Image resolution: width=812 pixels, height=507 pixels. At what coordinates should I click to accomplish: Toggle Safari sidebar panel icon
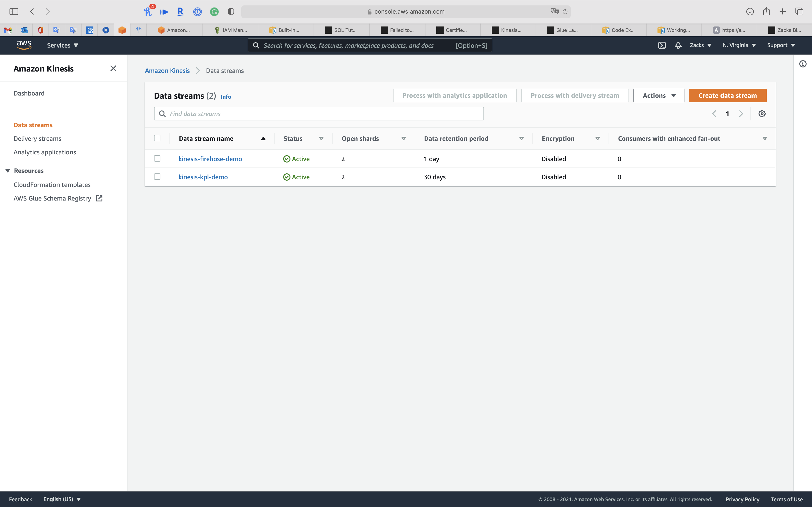(14, 11)
